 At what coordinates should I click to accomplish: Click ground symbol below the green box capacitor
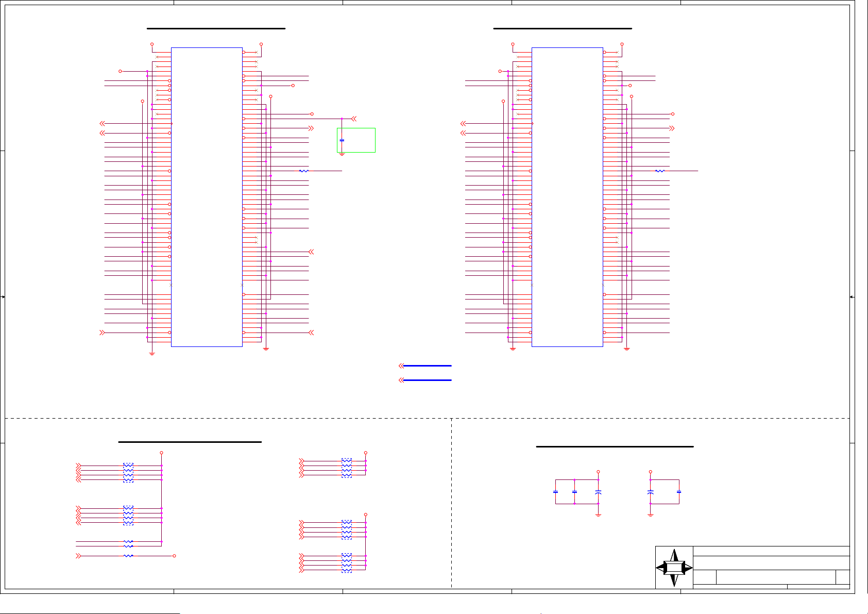[x=342, y=154]
